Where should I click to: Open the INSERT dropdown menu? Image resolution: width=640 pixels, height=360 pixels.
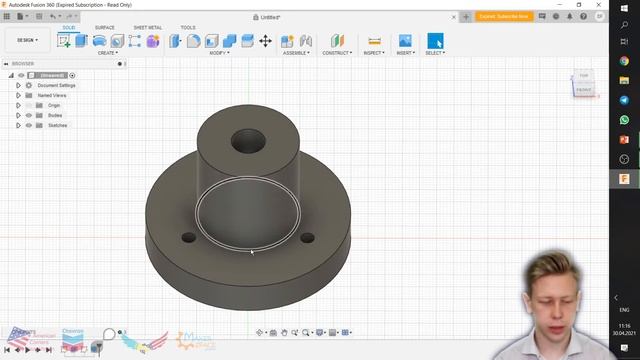coord(406,53)
